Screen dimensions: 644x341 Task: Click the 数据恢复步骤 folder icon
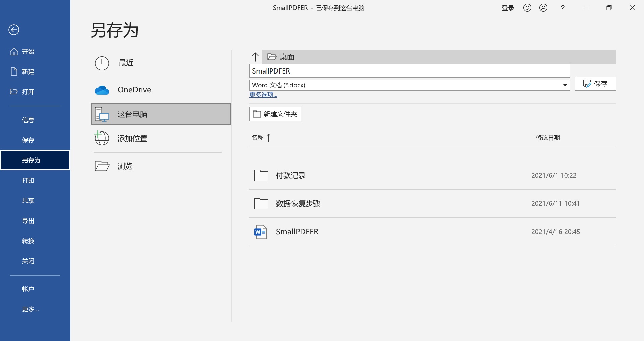[x=261, y=204]
